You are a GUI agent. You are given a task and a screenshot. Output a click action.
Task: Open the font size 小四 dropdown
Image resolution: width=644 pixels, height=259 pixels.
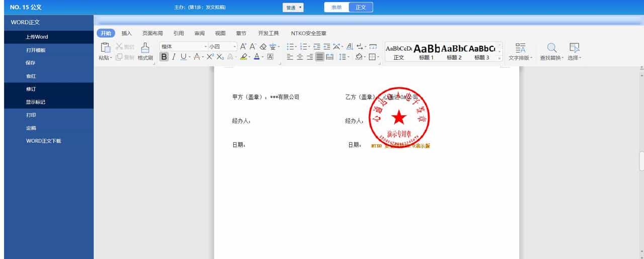[235, 47]
